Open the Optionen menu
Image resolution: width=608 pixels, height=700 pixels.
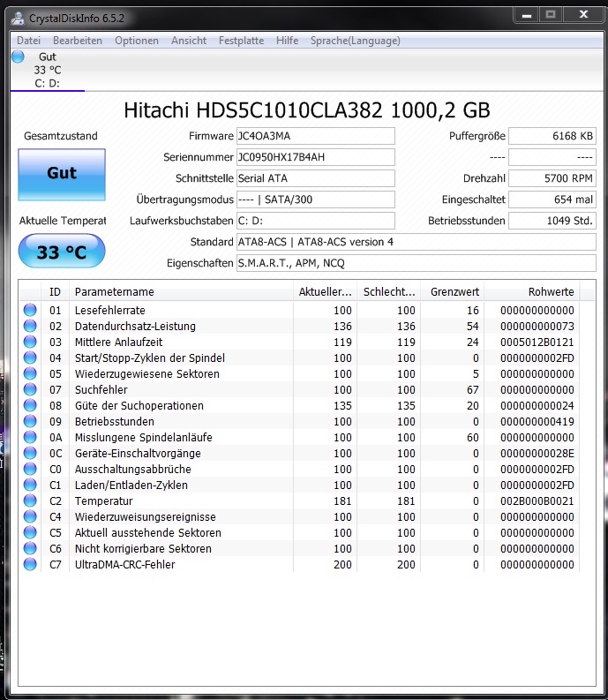[137, 41]
